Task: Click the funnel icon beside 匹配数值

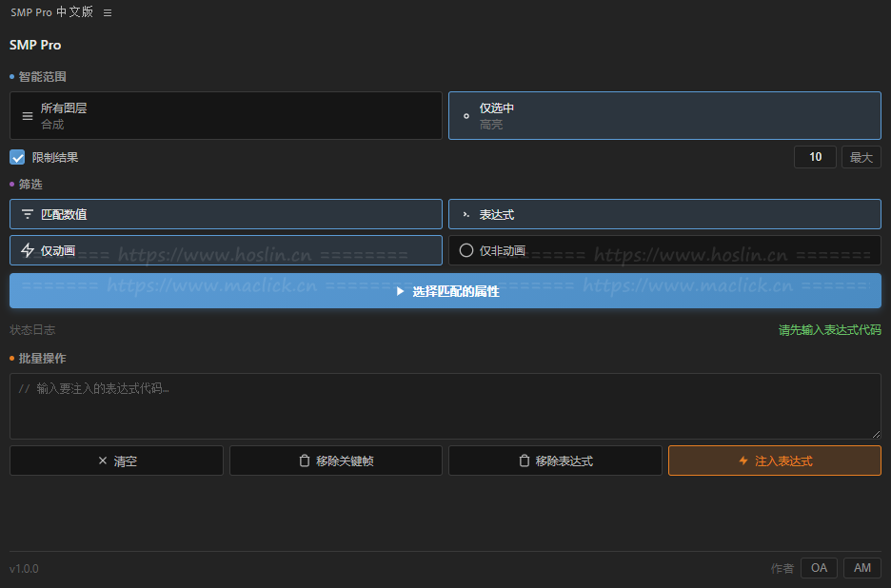Action: [28, 214]
